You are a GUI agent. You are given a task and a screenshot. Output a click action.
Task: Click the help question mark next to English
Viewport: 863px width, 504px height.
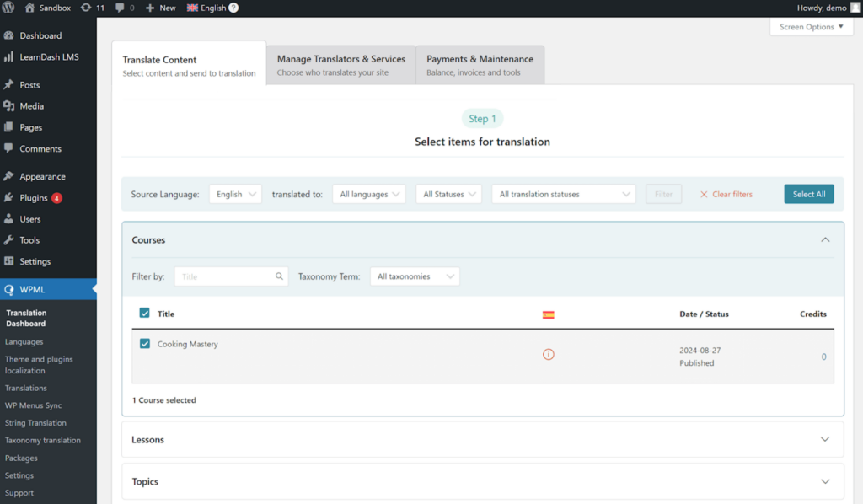point(233,8)
